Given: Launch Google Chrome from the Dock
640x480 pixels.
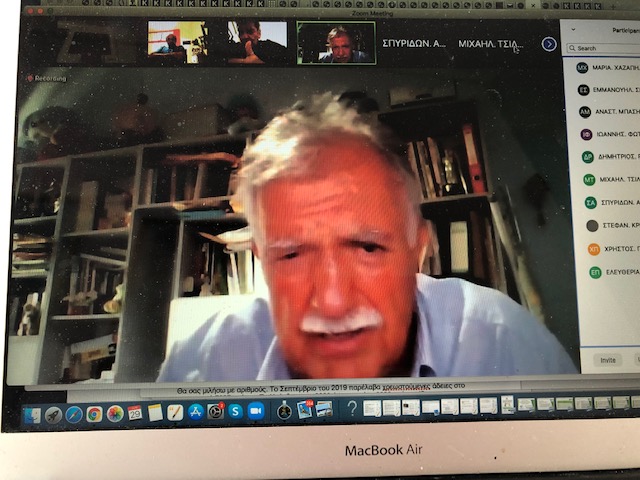Looking at the screenshot, I should (x=94, y=414).
